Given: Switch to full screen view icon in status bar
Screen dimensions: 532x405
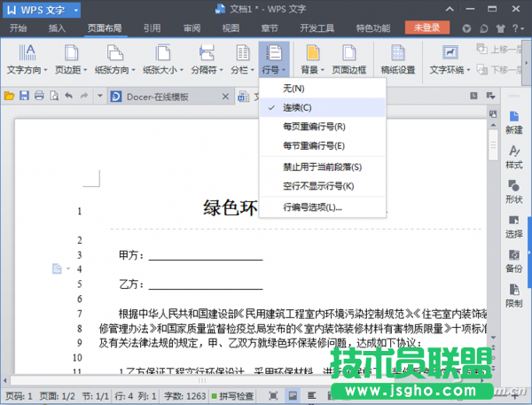Looking at the screenshot, I should tap(273, 395).
